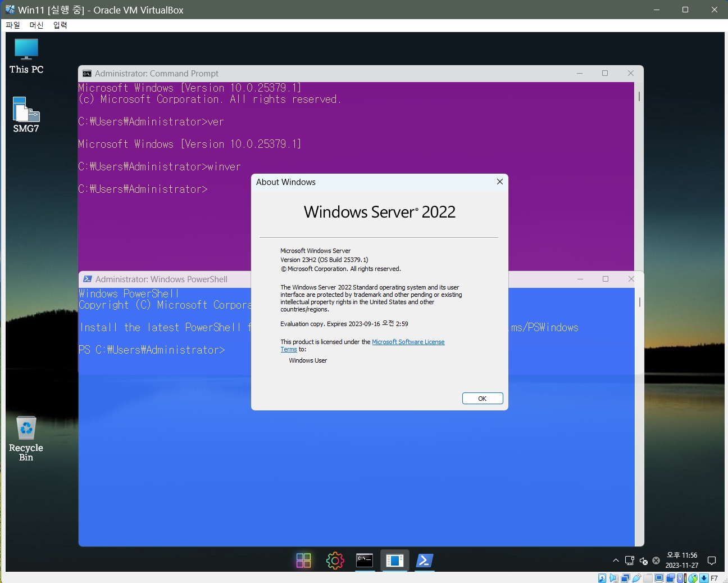This screenshot has height=583, width=728.
Task: Open the Microsoft Software License link
Action: click(408, 342)
